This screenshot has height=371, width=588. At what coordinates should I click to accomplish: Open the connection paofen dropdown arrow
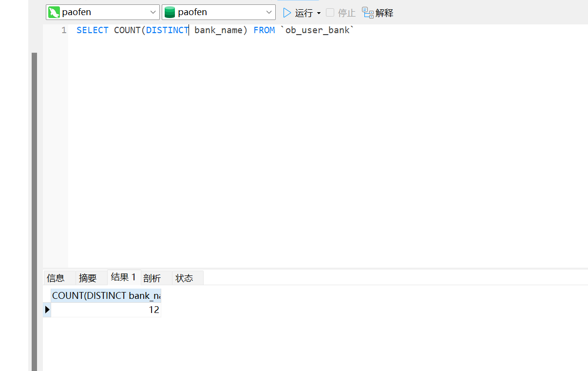point(153,13)
